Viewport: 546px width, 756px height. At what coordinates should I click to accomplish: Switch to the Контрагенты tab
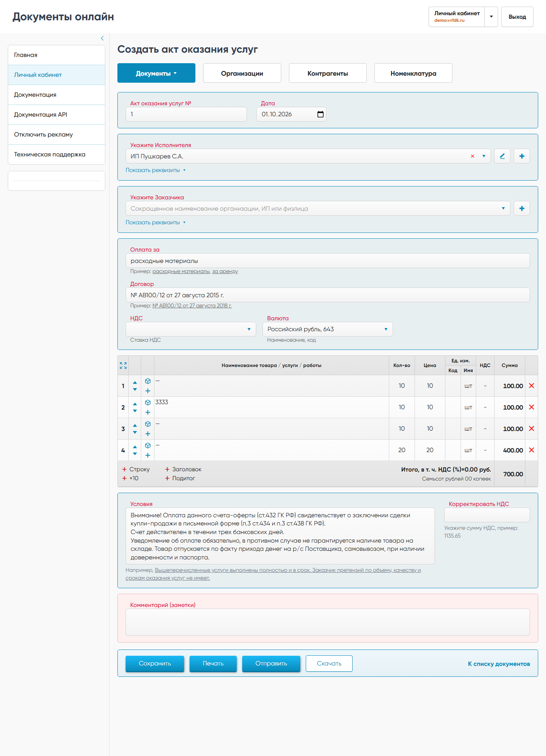click(328, 73)
